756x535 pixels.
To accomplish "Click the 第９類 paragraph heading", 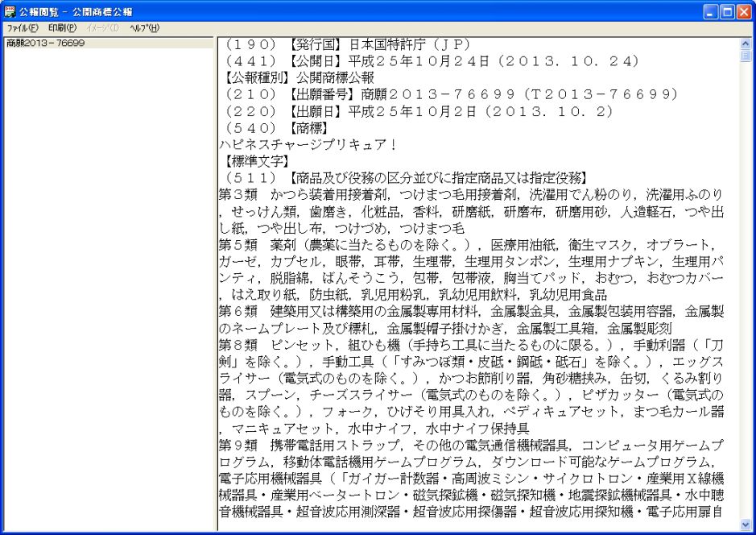I will [x=238, y=445].
